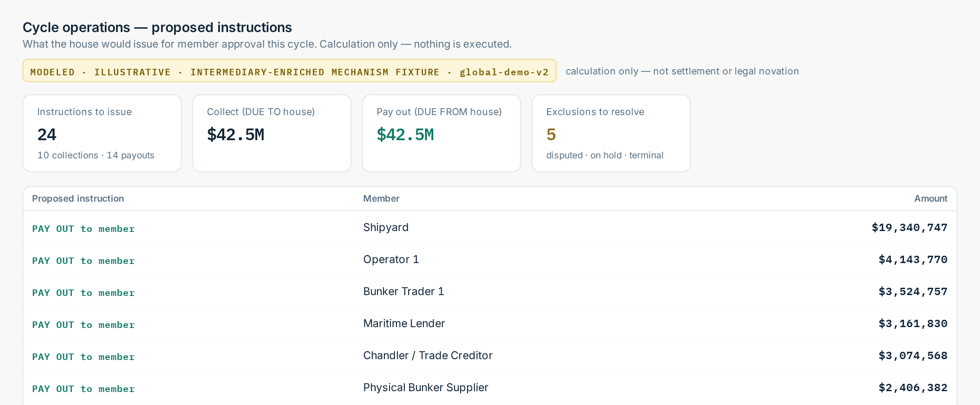The height and width of the screenshot is (405, 980).
Task: Click the $2,406,382 amount
Action: point(913,388)
